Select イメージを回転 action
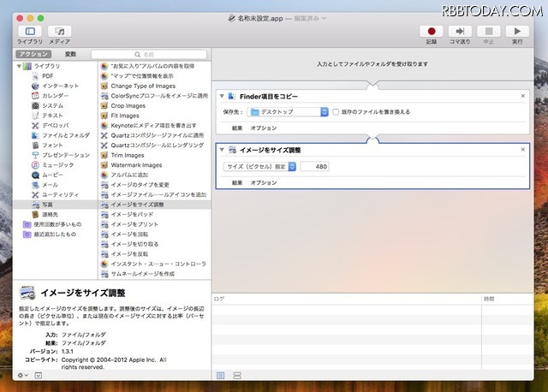548x392 pixels. [x=129, y=234]
